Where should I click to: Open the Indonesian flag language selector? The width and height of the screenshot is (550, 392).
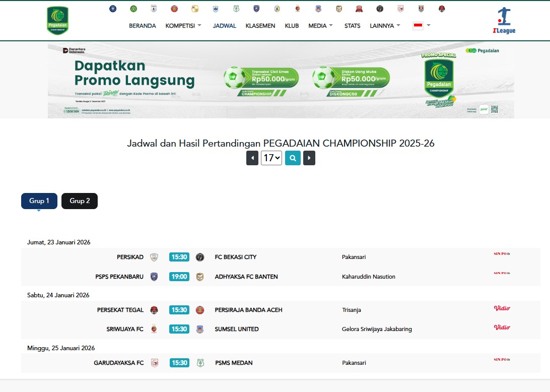point(421,26)
